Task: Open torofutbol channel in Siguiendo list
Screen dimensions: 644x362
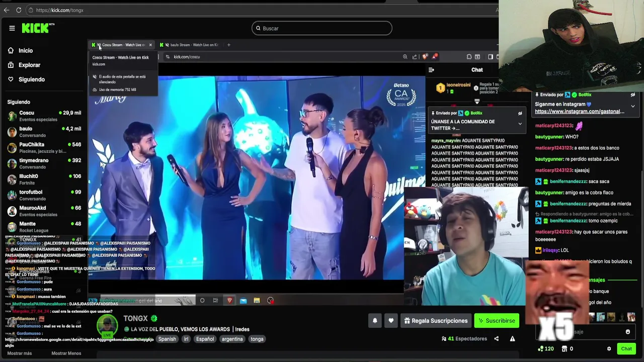Action: point(44,195)
